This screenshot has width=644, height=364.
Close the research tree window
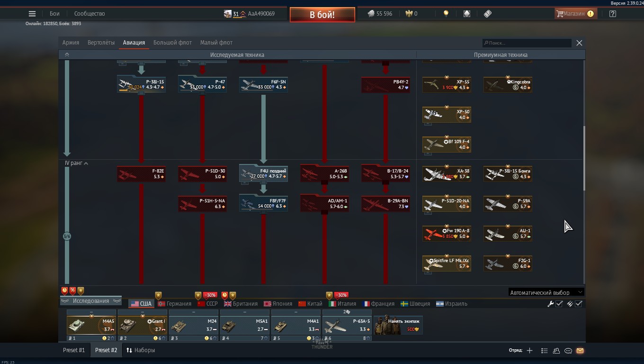[579, 43]
